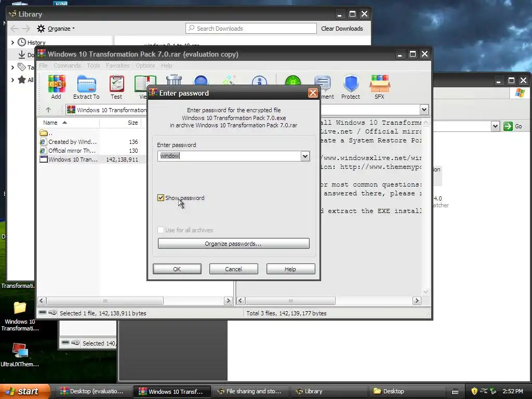
Task: Open the Help menu in WinRAR
Action: coord(167,65)
